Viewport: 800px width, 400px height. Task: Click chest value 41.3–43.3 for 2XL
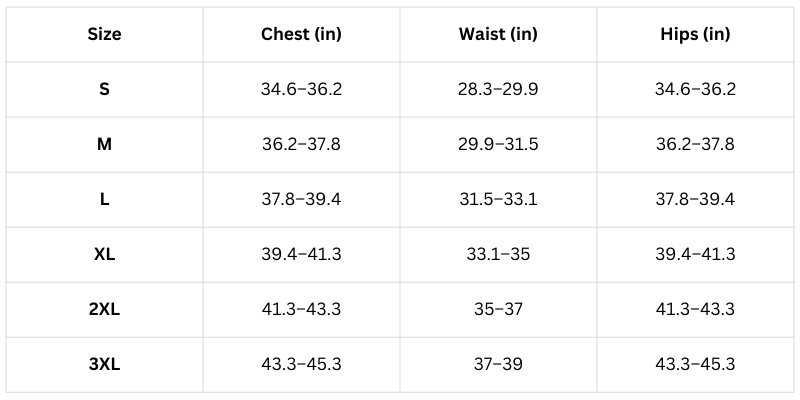click(301, 309)
